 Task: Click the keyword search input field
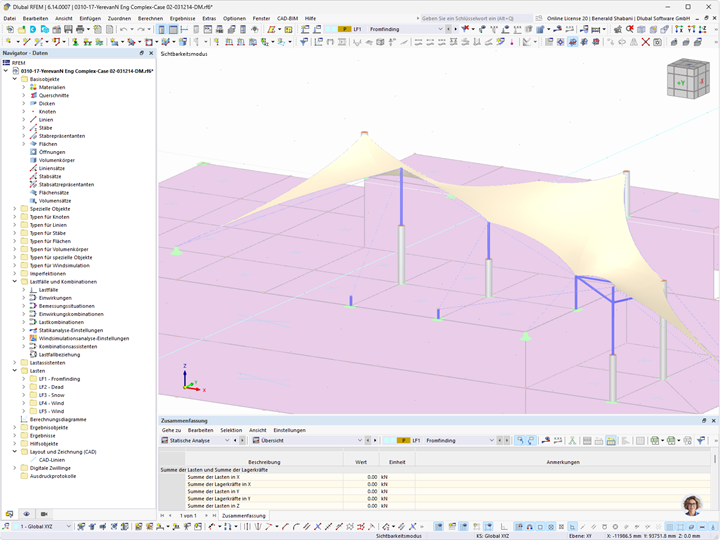(476, 18)
